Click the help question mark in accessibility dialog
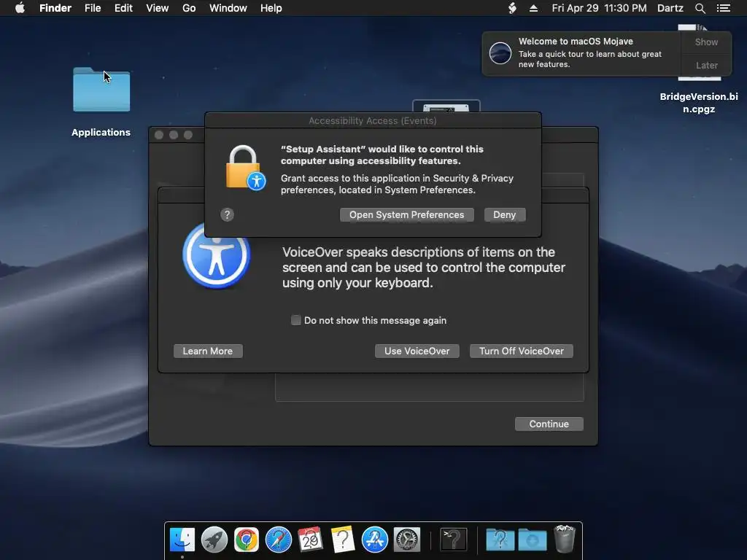Screen dimensions: 747x560 228,215
